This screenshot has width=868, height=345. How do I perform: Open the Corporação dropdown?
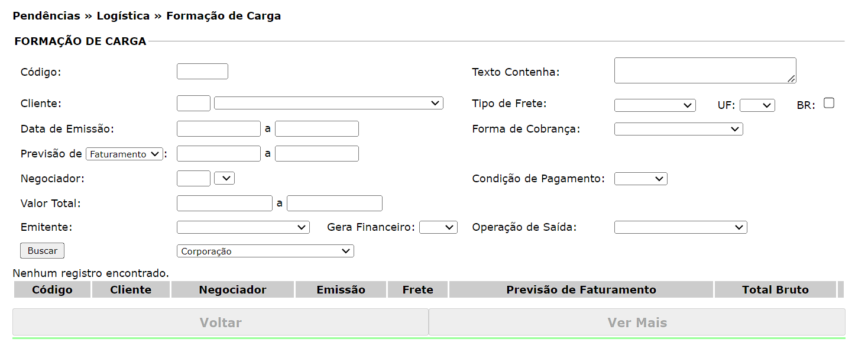(265, 251)
